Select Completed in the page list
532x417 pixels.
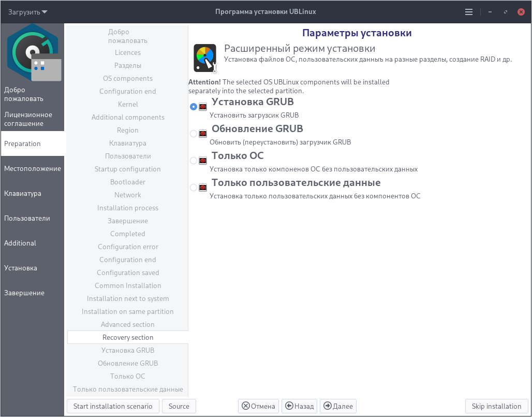point(128,234)
